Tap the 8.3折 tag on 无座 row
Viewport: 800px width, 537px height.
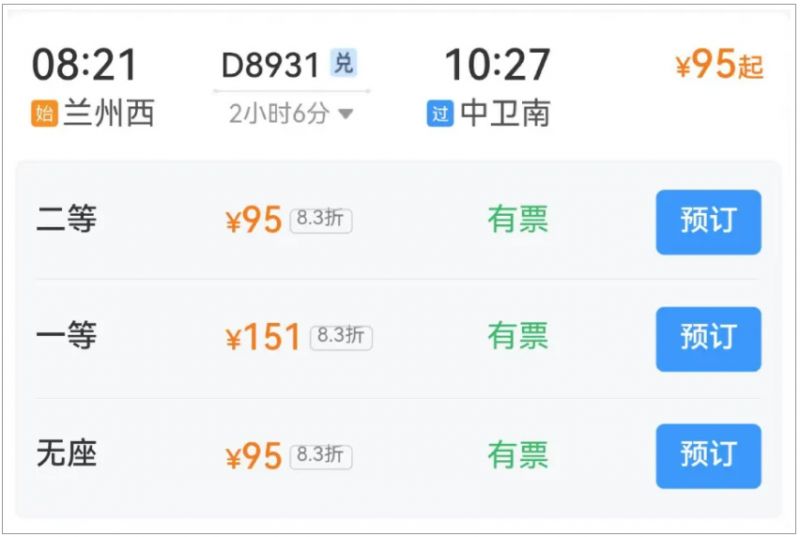pyautogui.click(x=321, y=456)
